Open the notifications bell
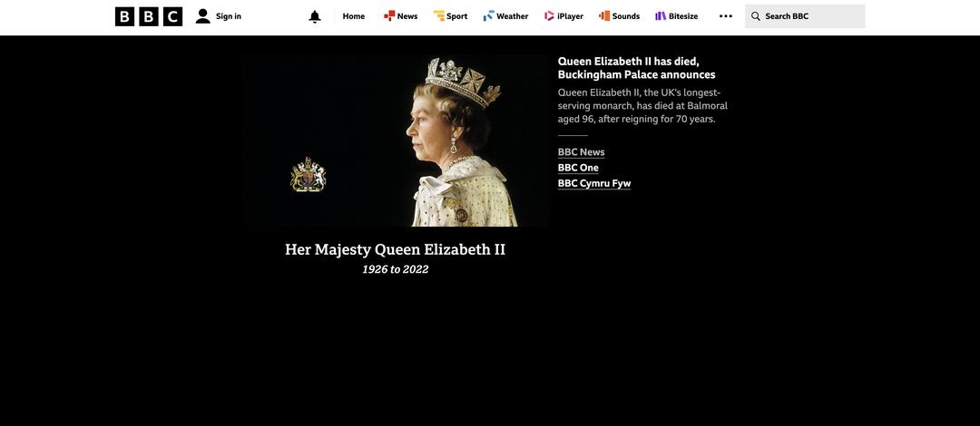 pyautogui.click(x=315, y=17)
